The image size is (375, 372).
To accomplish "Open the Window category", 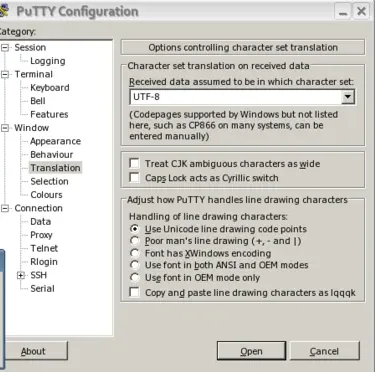I will [x=31, y=128].
